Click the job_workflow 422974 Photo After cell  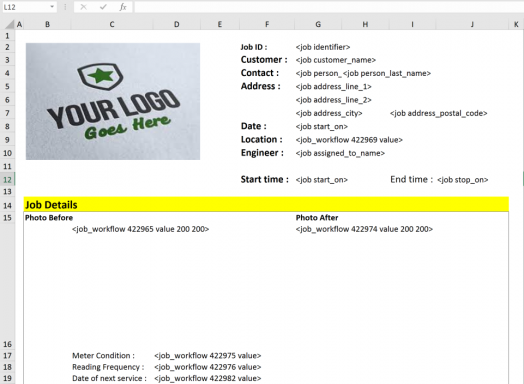click(x=364, y=229)
